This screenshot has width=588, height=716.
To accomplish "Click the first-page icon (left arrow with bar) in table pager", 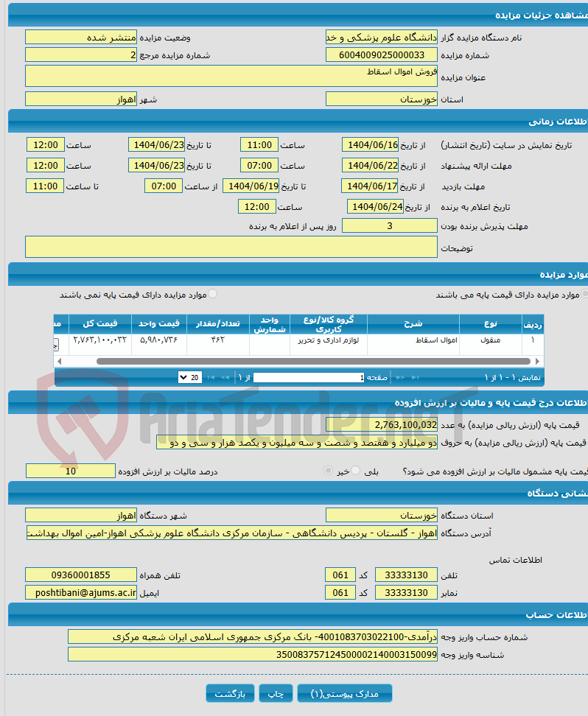I will (x=211, y=378).
